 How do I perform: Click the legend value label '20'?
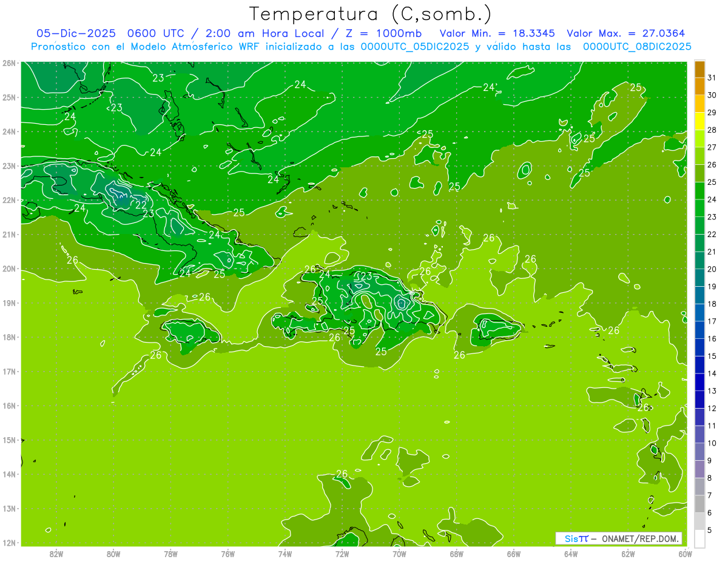click(712, 269)
